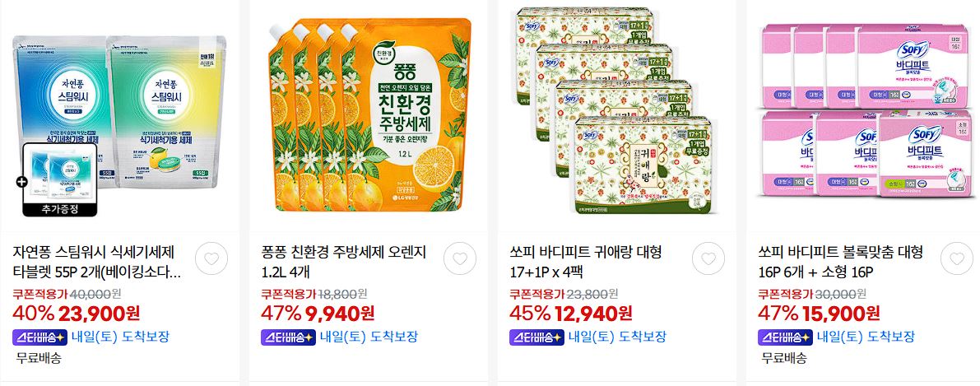
Task: Add 쏘피 귀애랑 to wishlist heart
Action: tap(708, 258)
